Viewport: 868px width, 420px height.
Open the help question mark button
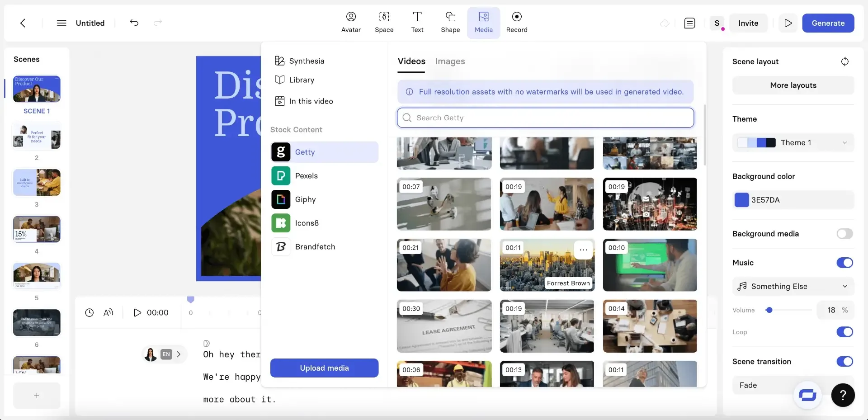click(843, 395)
